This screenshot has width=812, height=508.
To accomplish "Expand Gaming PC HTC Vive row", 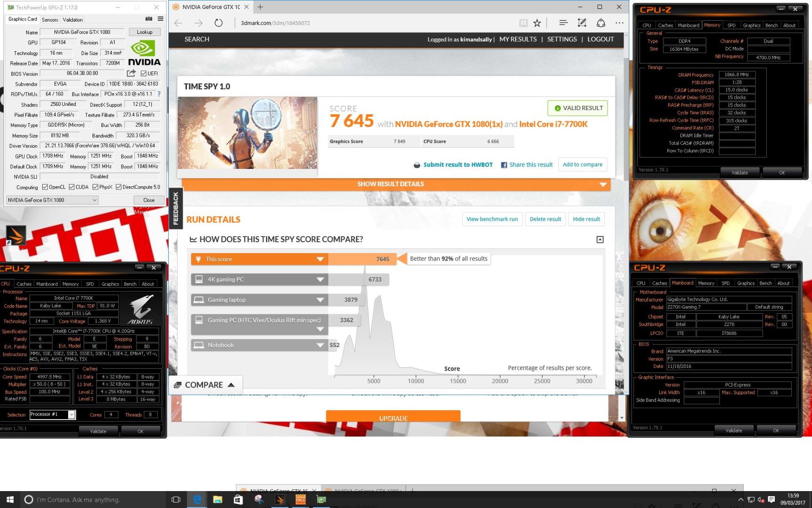I will click(320, 329).
